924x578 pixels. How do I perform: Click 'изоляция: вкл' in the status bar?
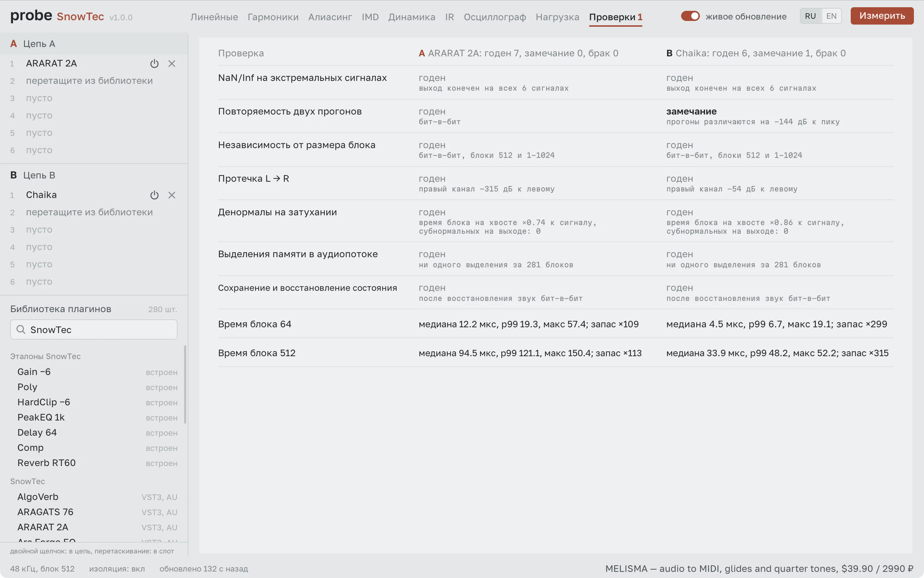(117, 569)
